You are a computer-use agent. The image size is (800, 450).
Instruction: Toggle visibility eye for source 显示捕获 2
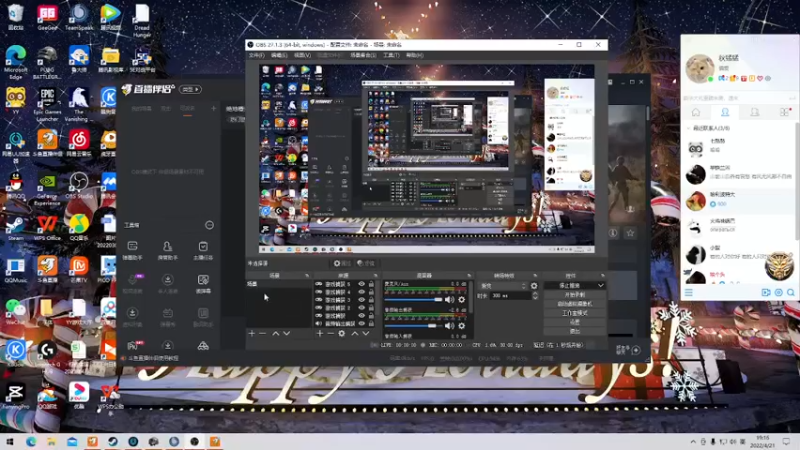click(x=362, y=308)
